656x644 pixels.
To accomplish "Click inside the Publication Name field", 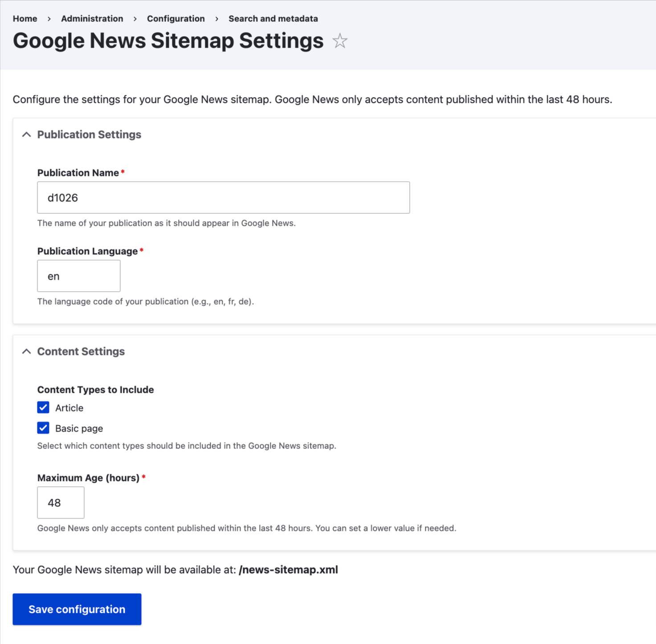I will (x=223, y=197).
